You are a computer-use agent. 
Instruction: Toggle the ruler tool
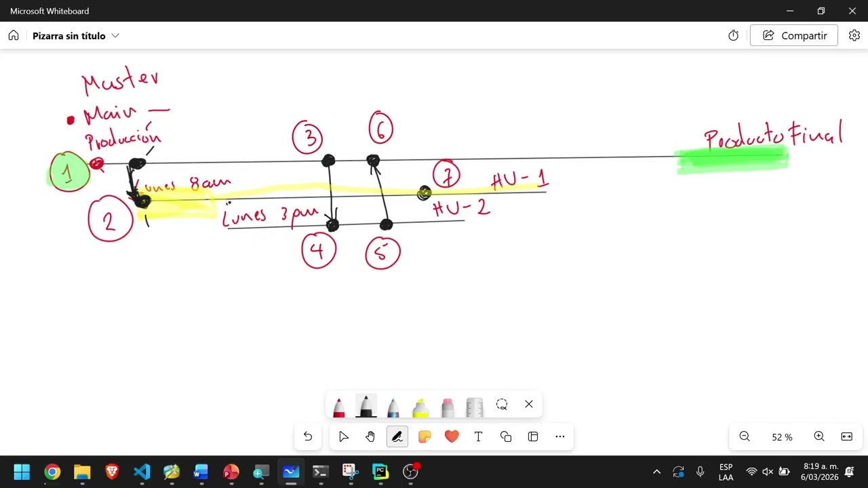[x=475, y=407]
